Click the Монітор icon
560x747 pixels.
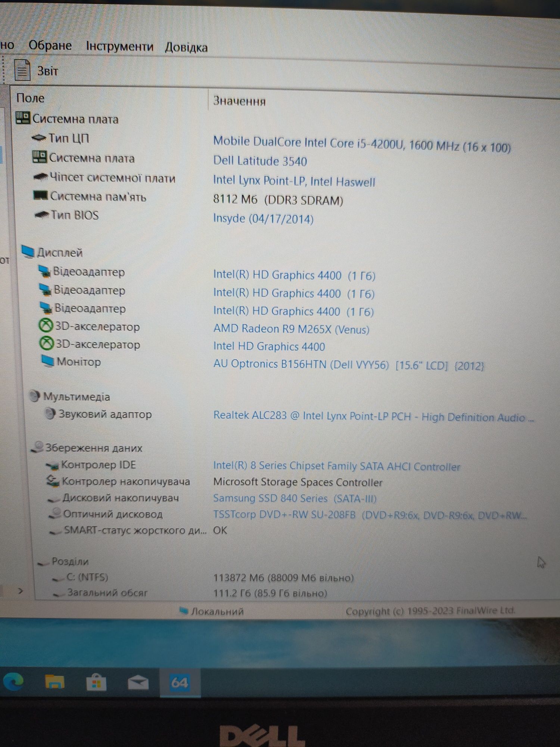tap(47, 361)
